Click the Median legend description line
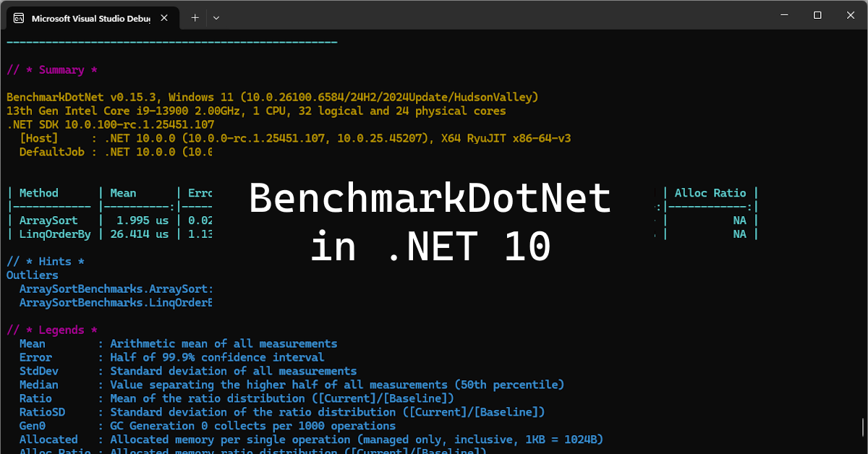 point(336,385)
